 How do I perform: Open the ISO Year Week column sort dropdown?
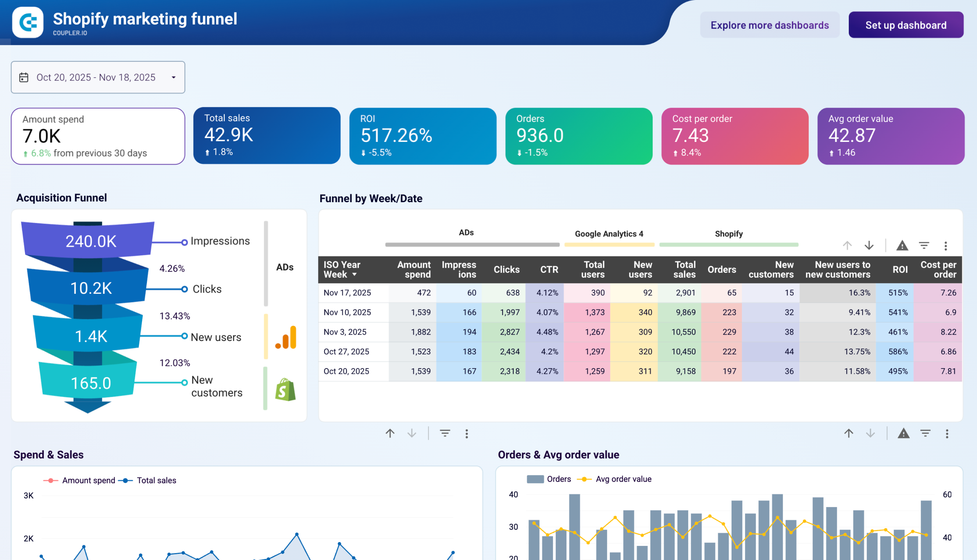[x=355, y=274]
